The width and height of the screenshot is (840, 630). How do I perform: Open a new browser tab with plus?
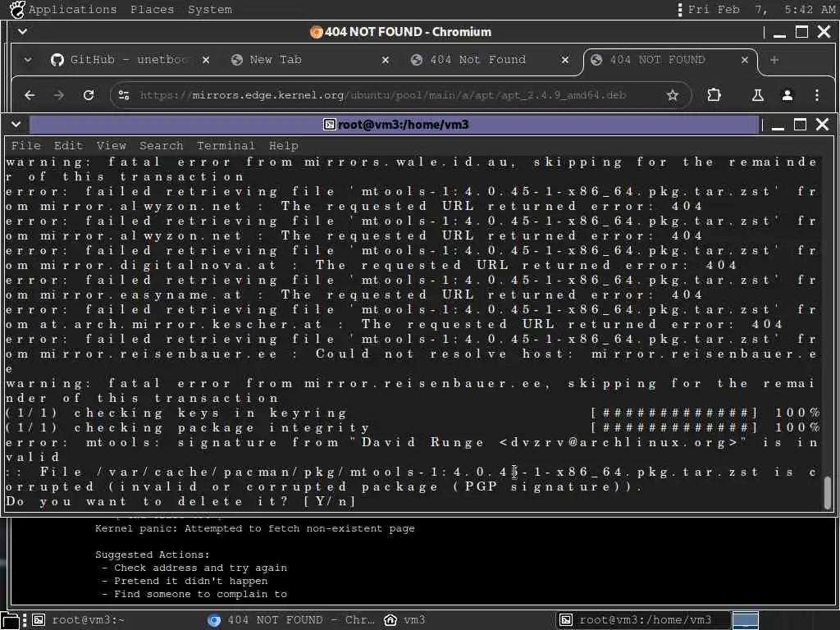click(774, 60)
